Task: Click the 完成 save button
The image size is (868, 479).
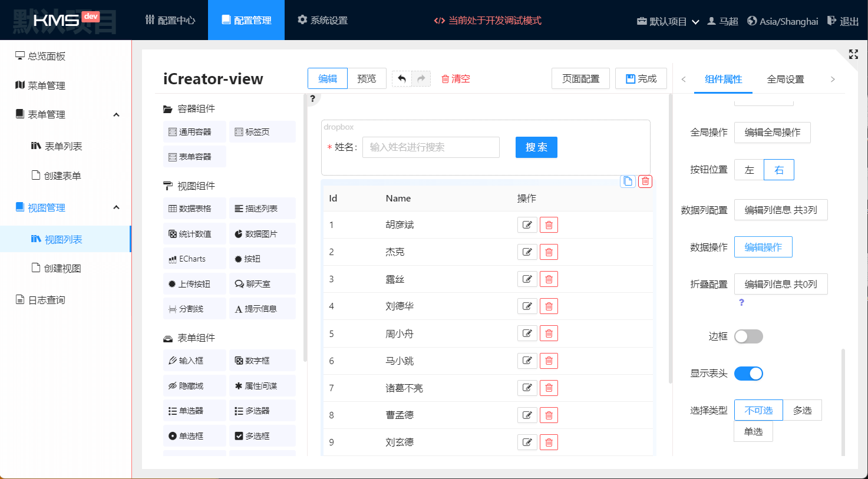Action: tap(641, 79)
